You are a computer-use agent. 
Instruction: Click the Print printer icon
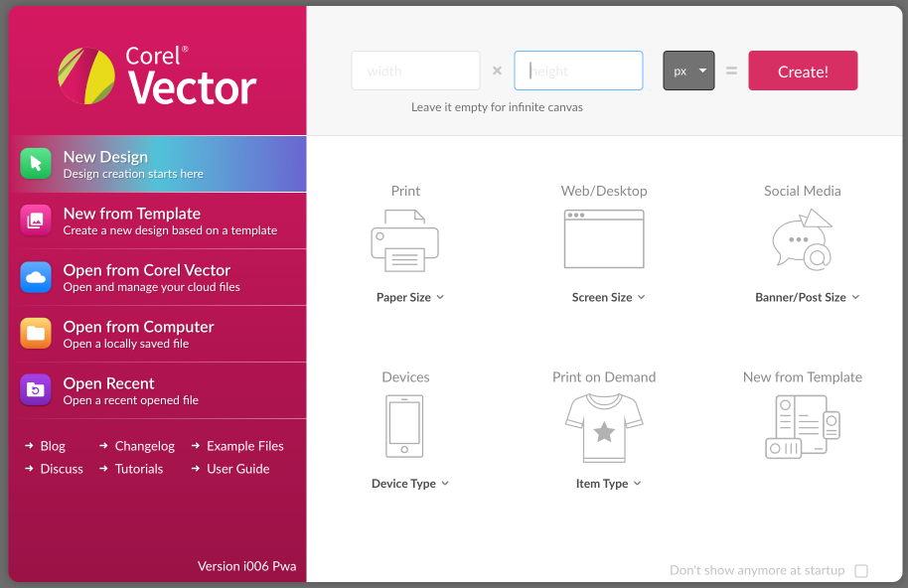click(x=405, y=238)
